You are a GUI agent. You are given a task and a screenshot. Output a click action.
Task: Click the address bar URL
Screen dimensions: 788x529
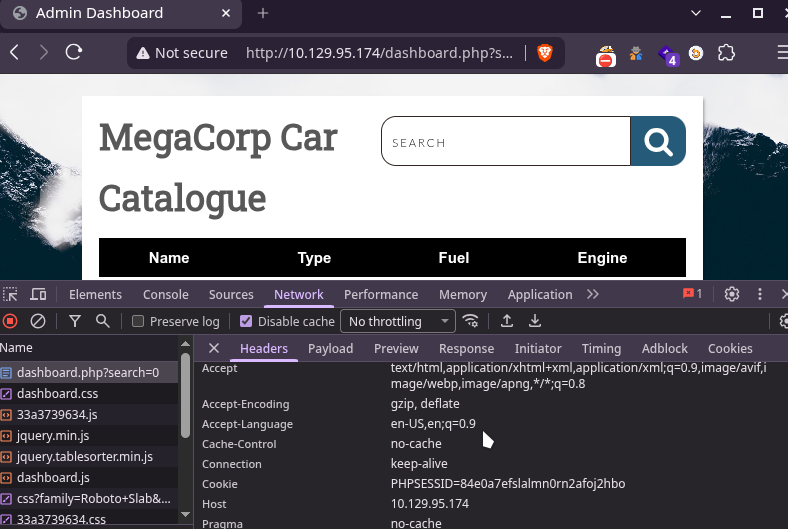pos(379,53)
